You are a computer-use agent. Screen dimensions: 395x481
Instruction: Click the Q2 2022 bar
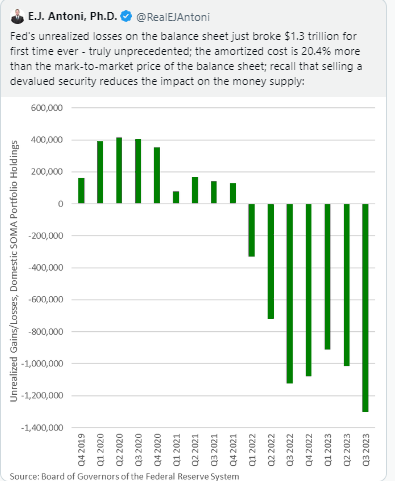[271, 261]
